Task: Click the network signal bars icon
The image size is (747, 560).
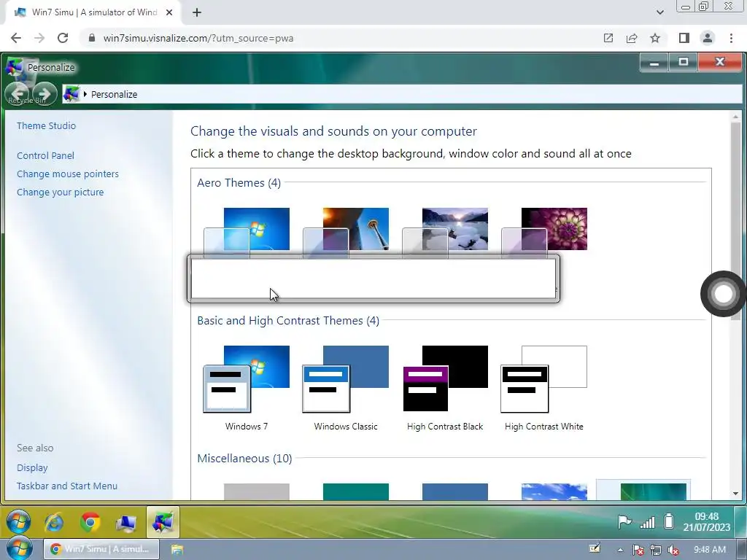Action: [x=648, y=522]
